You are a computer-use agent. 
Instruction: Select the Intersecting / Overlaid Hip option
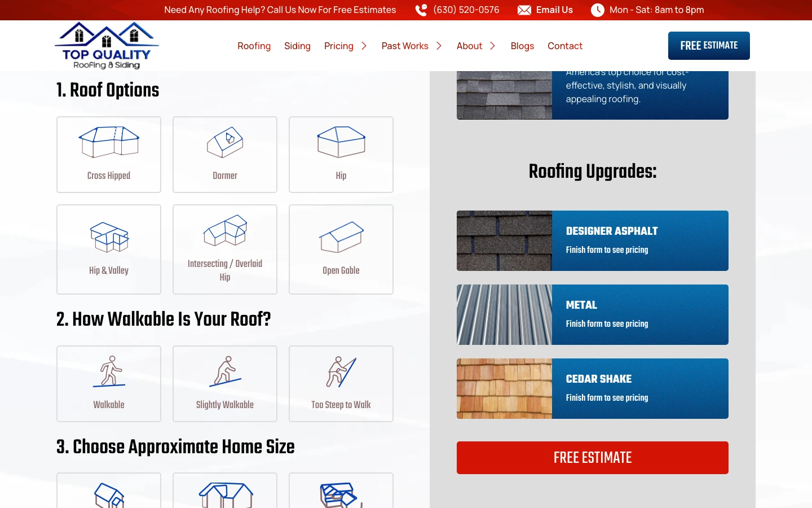(x=224, y=249)
